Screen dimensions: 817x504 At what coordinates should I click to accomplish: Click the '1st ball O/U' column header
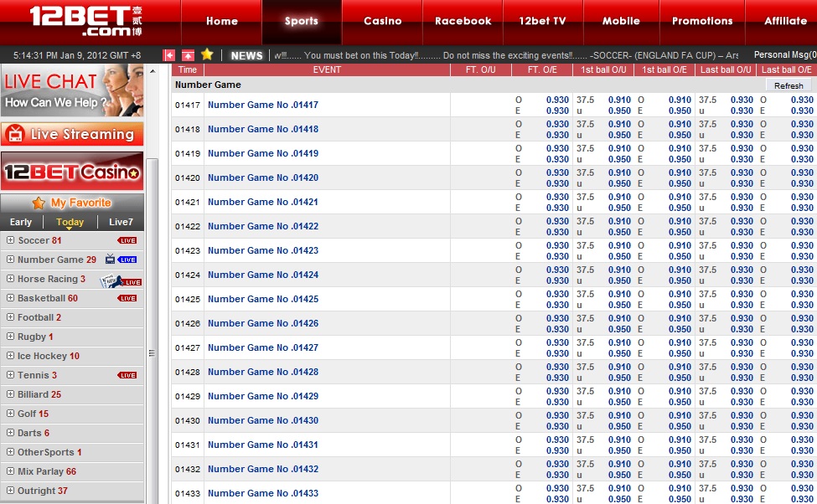(603, 69)
